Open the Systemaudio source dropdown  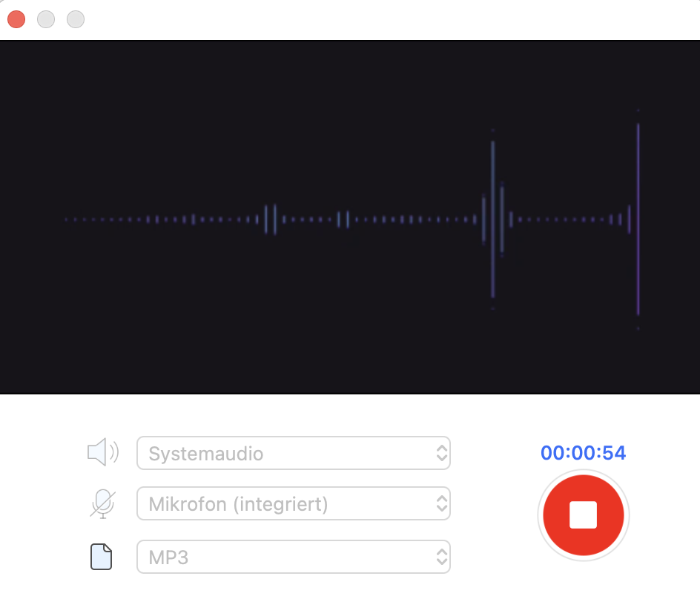click(293, 453)
